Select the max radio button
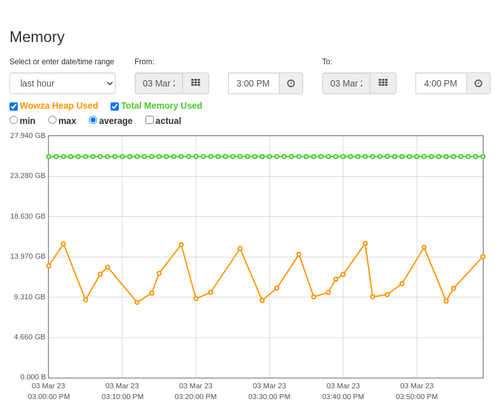Viewport: 500px width, 403px height. pos(52,120)
